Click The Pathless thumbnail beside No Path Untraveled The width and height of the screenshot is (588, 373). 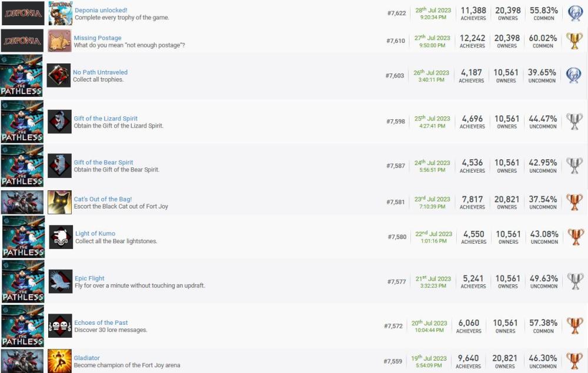pos(22,75)
